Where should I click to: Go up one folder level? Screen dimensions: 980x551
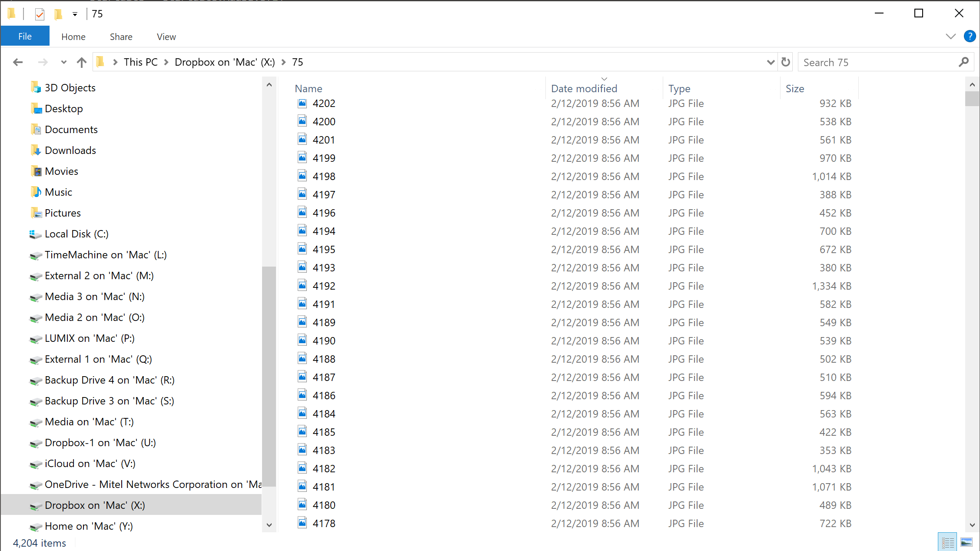[81, 62]
